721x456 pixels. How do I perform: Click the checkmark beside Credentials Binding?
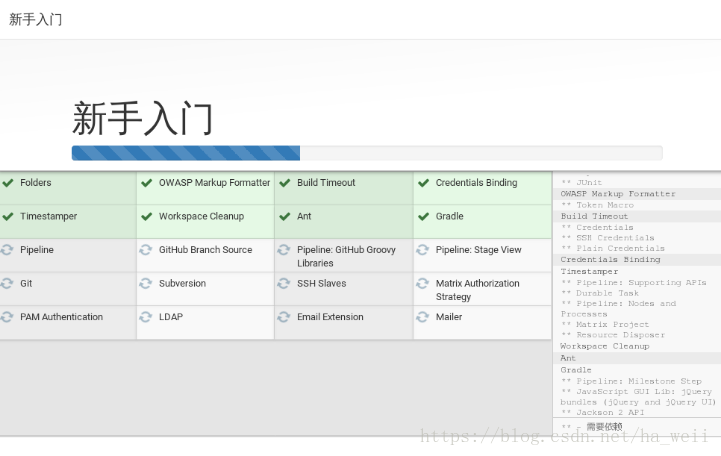click(x=423, y=183)
